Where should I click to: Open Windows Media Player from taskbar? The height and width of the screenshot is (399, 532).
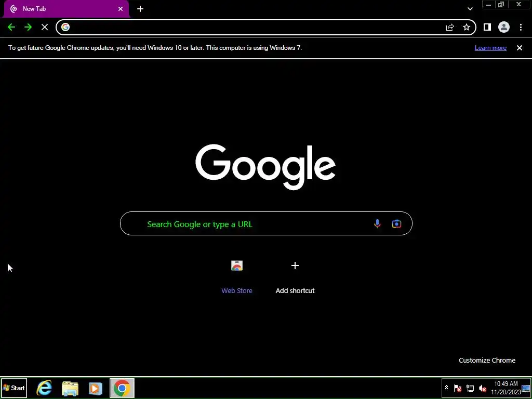click(x=96, y=388)
